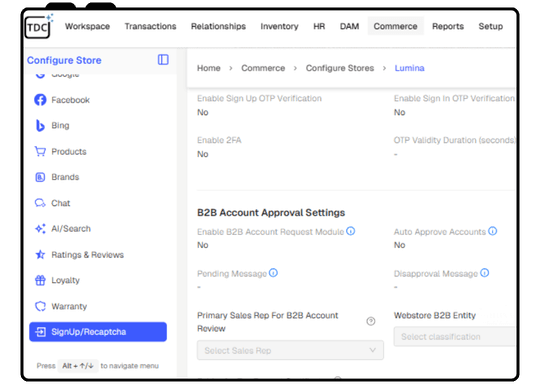Screen dimensions: 540x384
Task: Click B2B Account Approval Settings heading
Action: [x=271, y=212]
